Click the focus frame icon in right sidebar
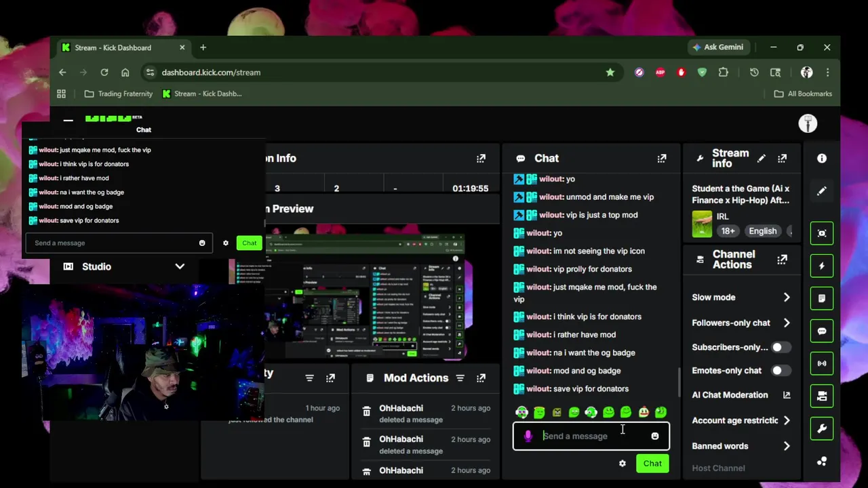Viewport: 868px width, 488px height. point(822,233)
